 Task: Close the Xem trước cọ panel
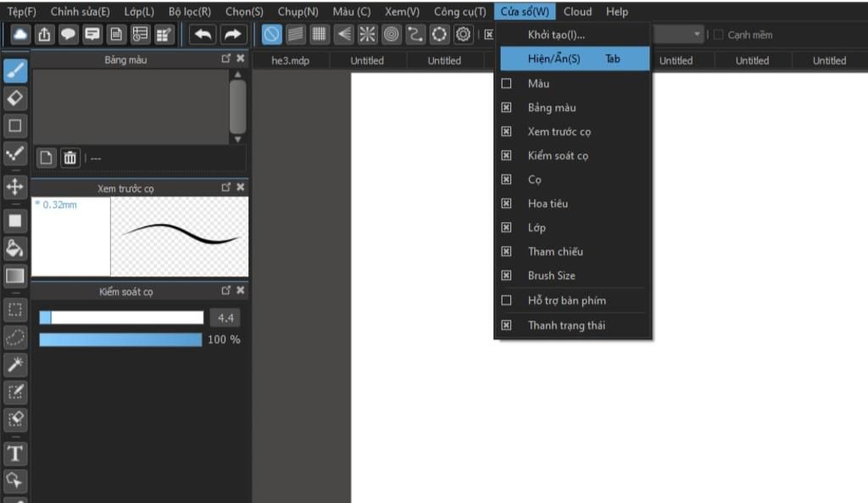click(240, 187)
